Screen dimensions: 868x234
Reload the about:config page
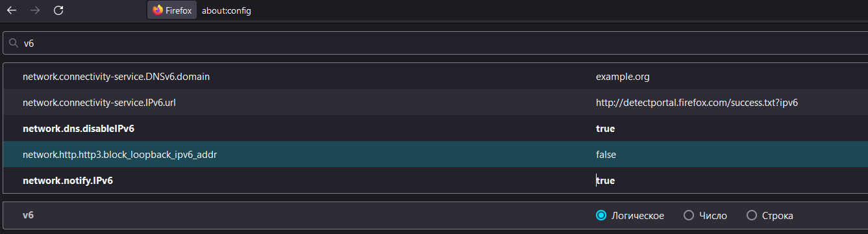58,10
